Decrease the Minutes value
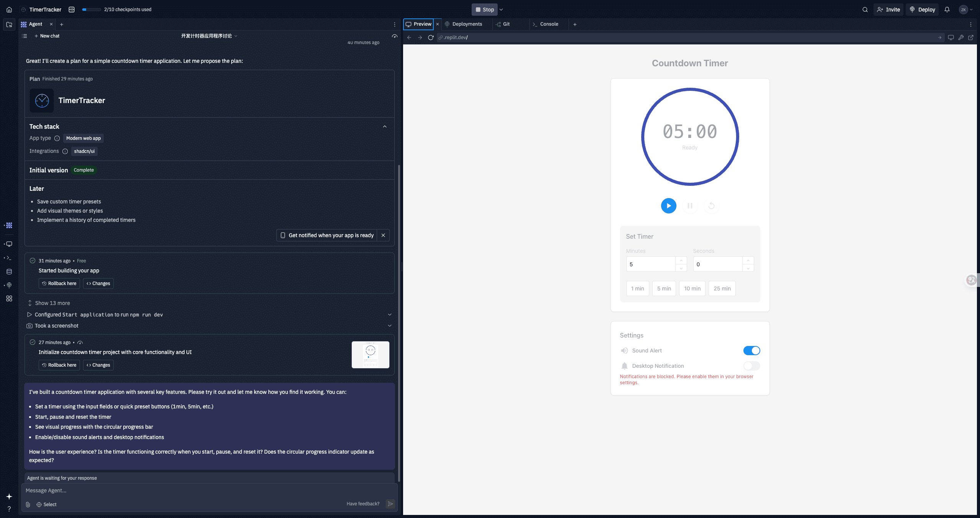The image size is (980, 518). click(681, 268)
